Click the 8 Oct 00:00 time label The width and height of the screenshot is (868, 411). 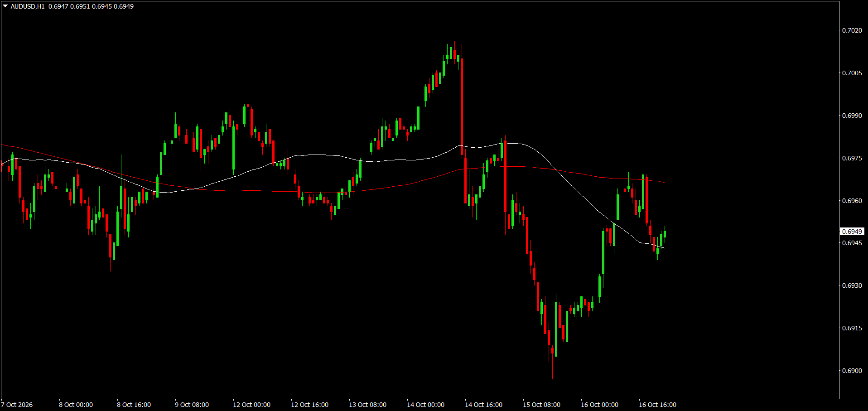click(x=76, y=405)
